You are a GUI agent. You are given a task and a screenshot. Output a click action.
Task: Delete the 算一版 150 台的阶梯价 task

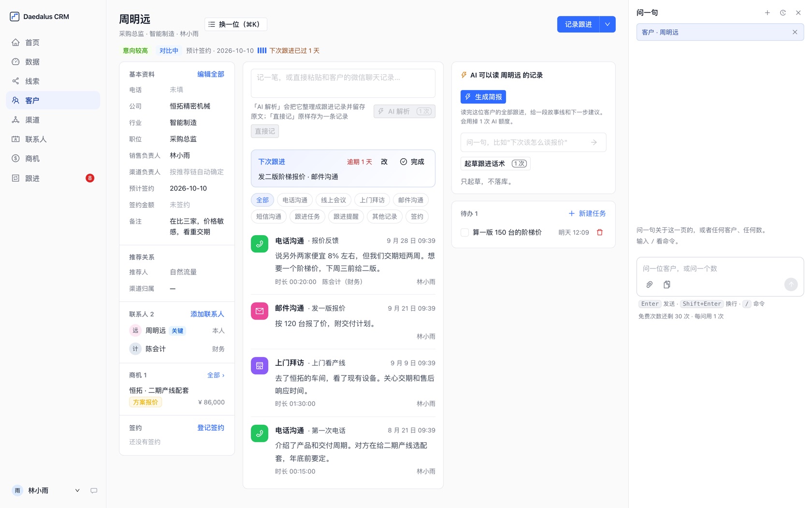click(x=600, y=232)
